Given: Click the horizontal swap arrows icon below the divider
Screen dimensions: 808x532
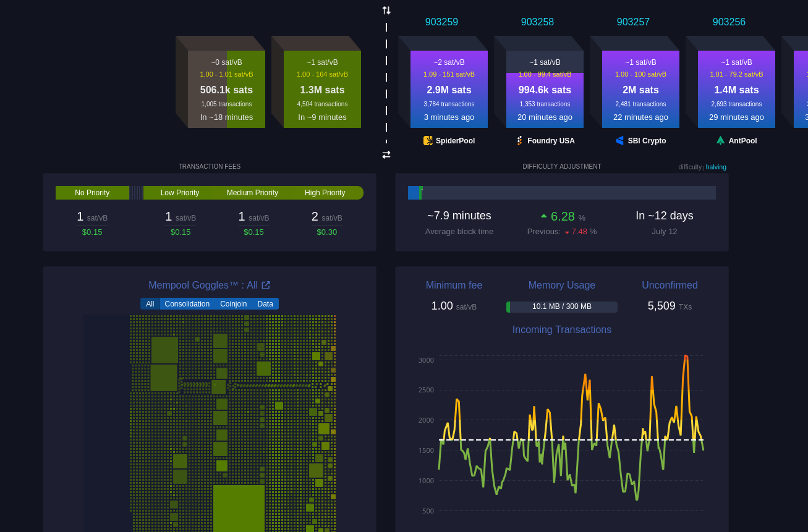Looking at the screenshot, I should tap(386, 154).
